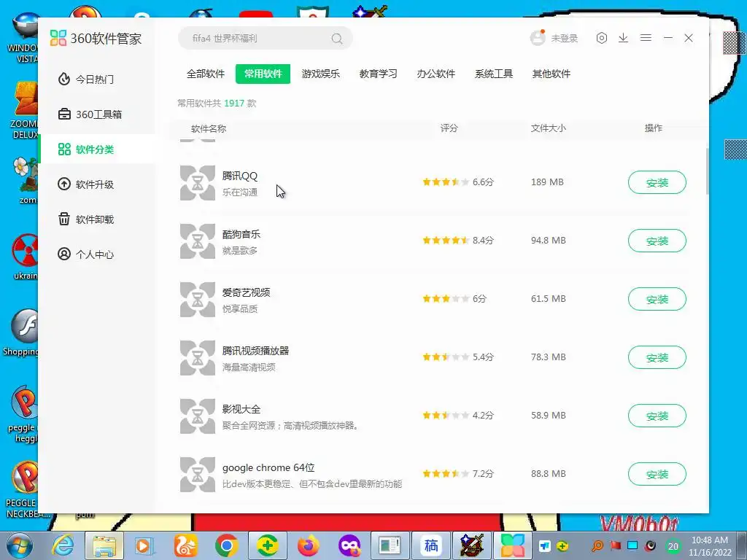
Task: Open the hamburger main menu icon
Action: pyautogui.click(x=646, y=38)
